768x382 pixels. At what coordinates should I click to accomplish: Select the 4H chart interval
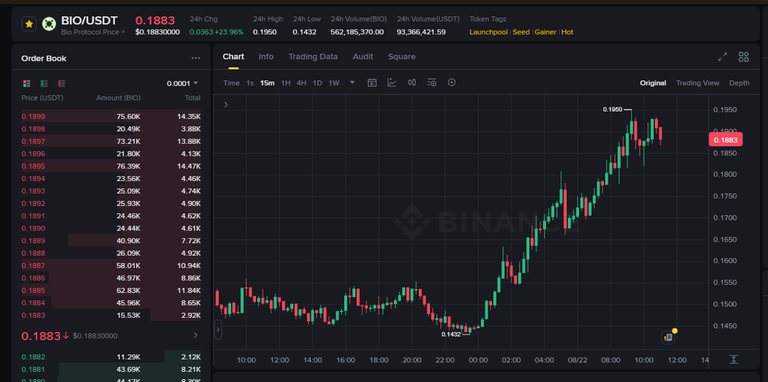[301, 83]
